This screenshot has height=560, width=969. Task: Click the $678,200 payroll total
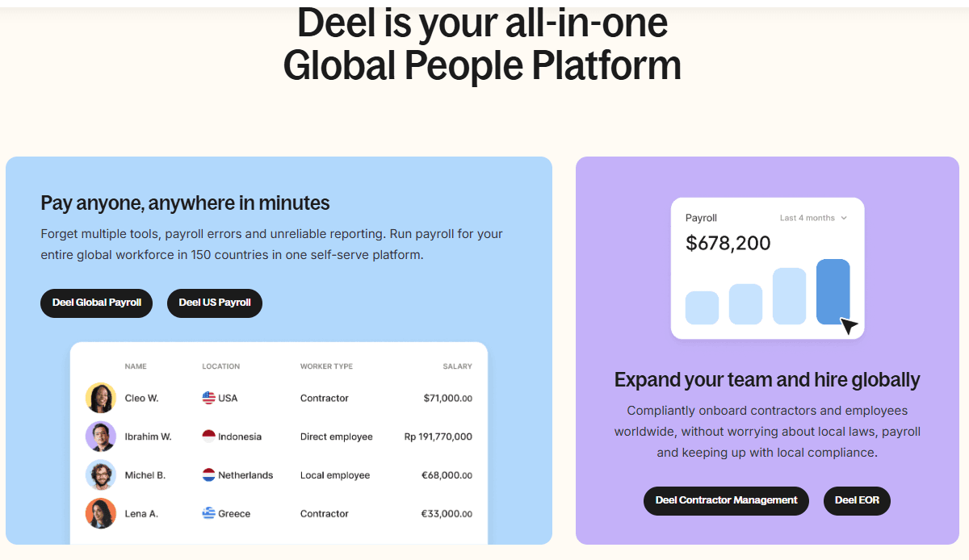tap(728, 243)
